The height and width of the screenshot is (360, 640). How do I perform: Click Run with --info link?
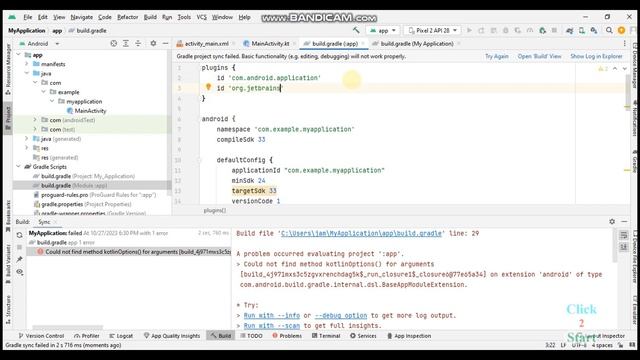[272, 316]
